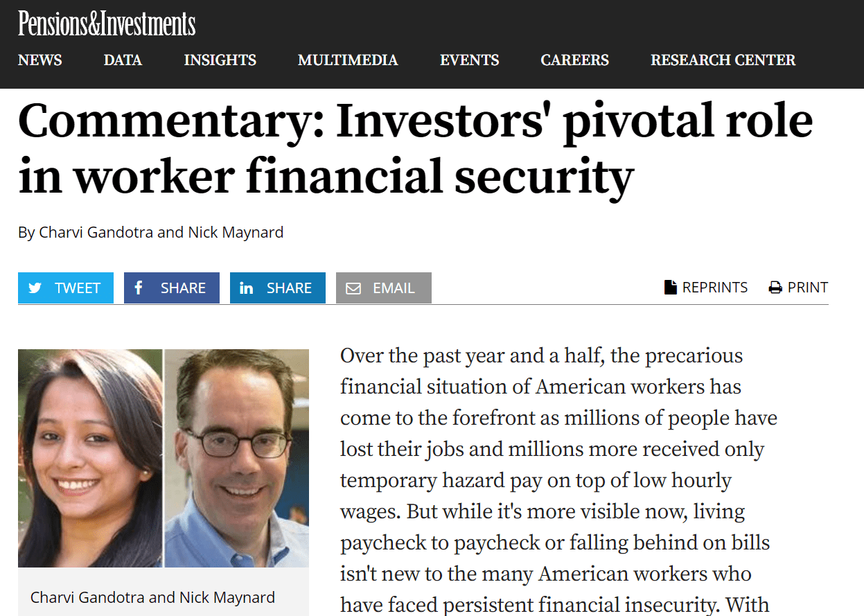
Task: Click the LinkedIn in icon
Action: (246, 288)
